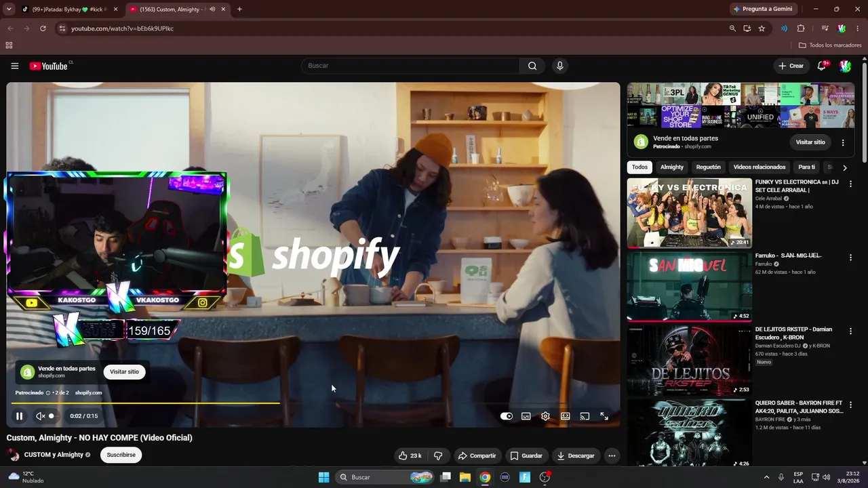Bookmark this page with the star
Viewport: 868px width, 488px height.
point(762,28)
